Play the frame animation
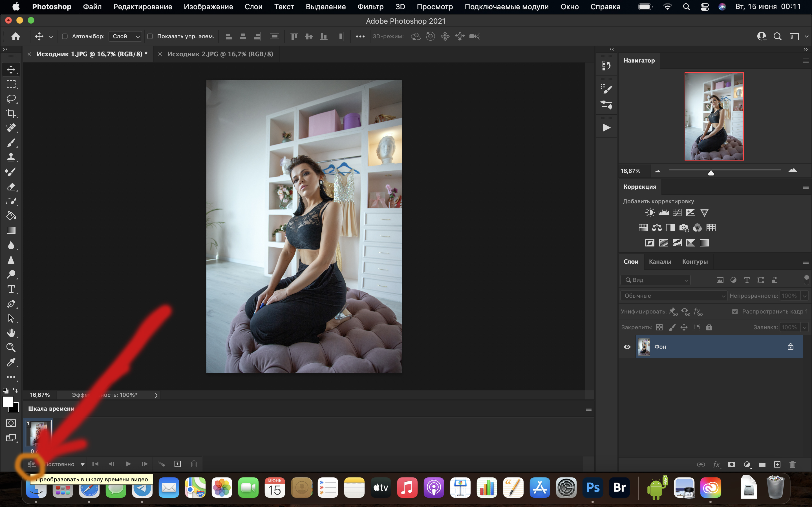 (128, 464)
